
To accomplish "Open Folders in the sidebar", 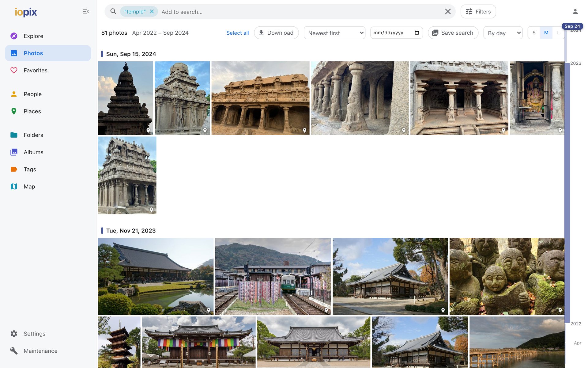I will coord(48,135).
